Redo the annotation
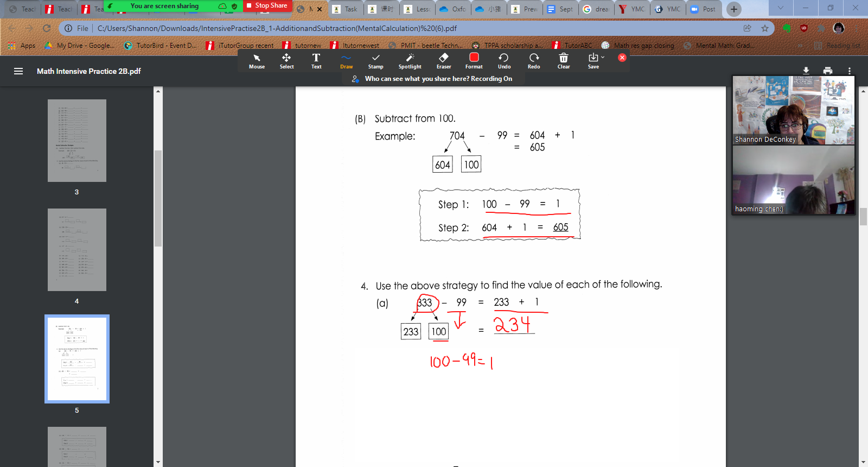The image size is (868, 467). (534, 61)
